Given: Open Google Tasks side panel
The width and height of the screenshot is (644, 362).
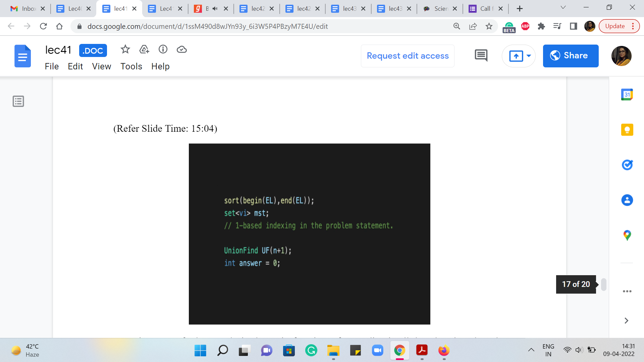Looking at the screenshot, I should [x=627, y=165].
